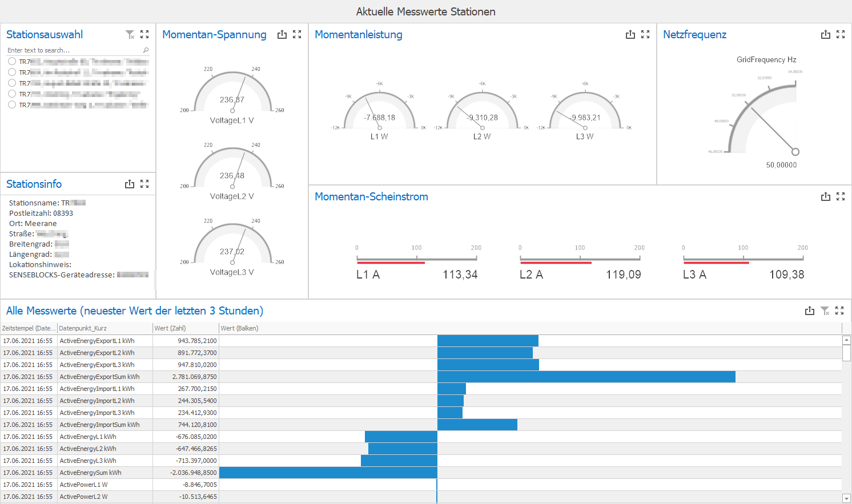Click the Ort: Meerane text
Screen dimensions: 852x504
pyautogui.click(x=33, y=224)
